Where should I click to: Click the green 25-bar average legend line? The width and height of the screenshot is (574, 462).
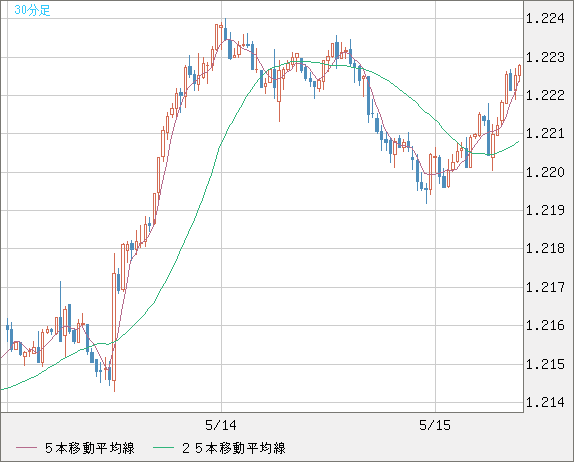tap(163, 447)
